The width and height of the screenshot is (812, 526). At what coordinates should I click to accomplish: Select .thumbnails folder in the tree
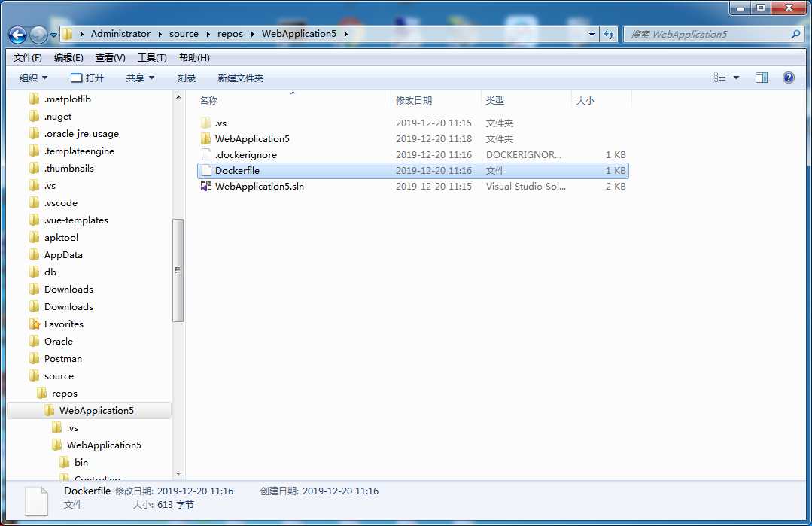pyautogui.click(x=69, y=169)
